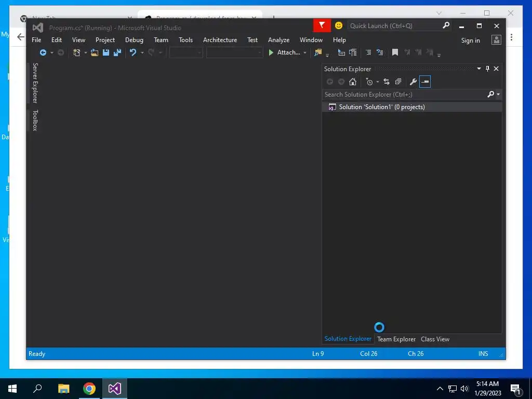
Task: Open the Debug menu
Action: click(x=134, y=40)
